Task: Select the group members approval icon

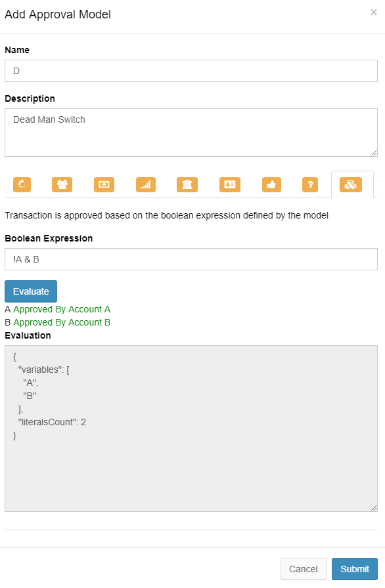Action: click(62, 184)
